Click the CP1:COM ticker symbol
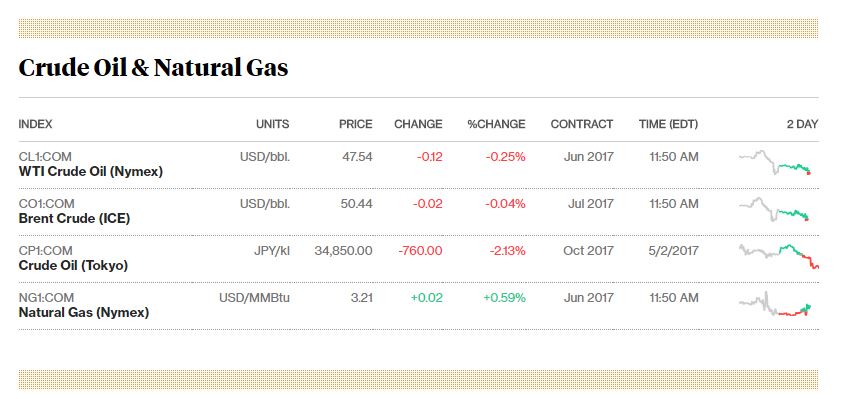The width and height of the screenshot is (859, 399). (x=45, y=251)
